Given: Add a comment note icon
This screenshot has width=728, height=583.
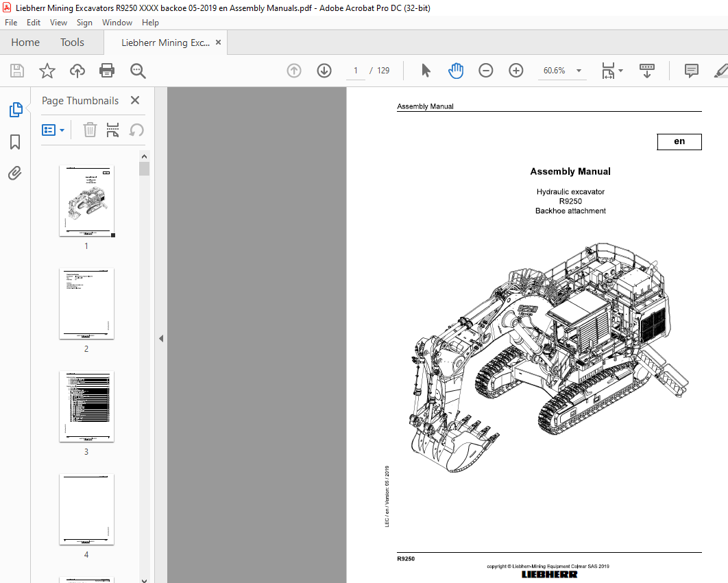Looking at the screenshot, I should 691,71.
